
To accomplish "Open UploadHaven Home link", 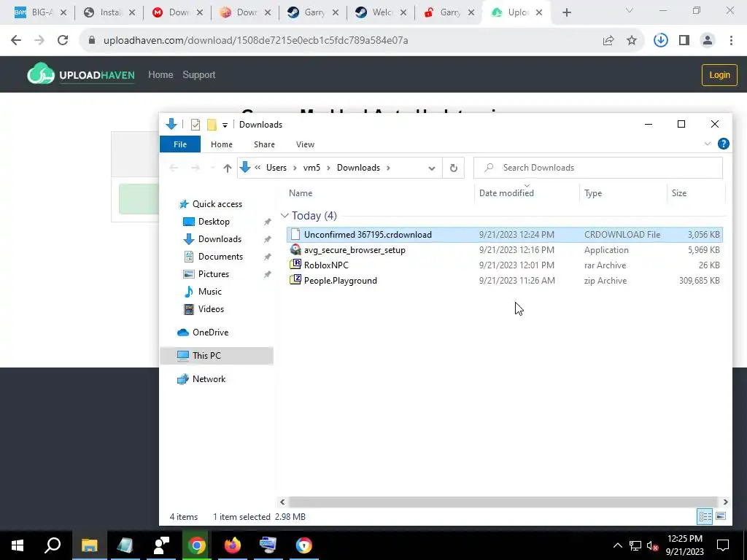I will point(160,75).
